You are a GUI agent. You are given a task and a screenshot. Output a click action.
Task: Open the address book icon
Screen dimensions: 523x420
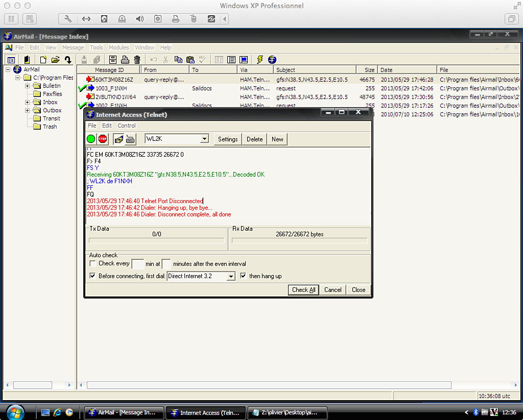point(27,60)
